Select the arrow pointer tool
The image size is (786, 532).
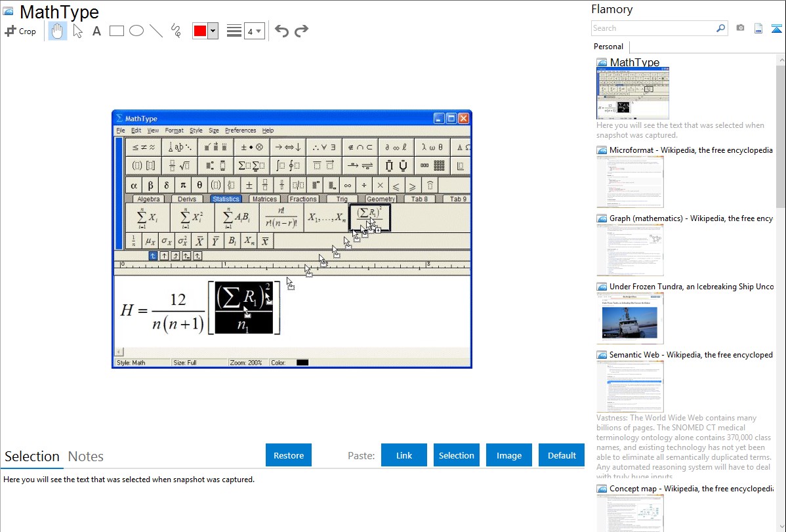click(x=77, y=31)
